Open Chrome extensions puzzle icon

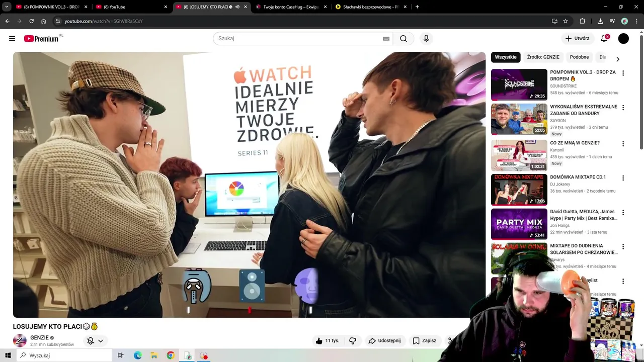583,21
